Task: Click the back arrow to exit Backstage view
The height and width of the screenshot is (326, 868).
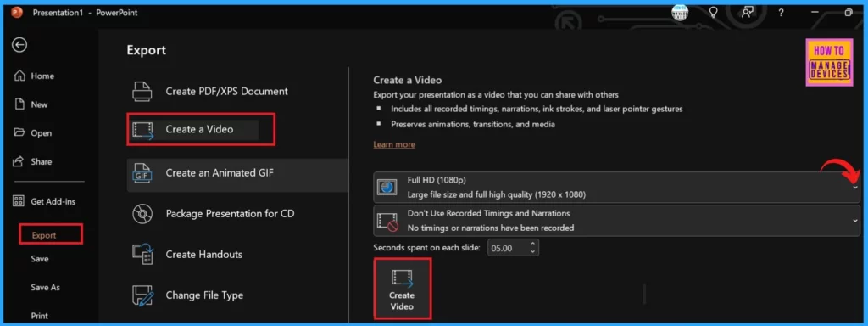Action: click(x=20, y=45)
